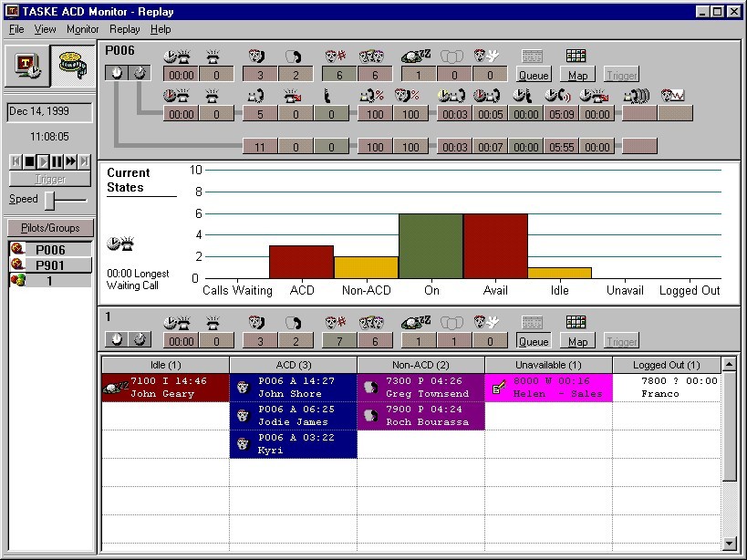Click the red ACD bar in chart
This screenshot has width=747, height=560.
coord(301,262)
